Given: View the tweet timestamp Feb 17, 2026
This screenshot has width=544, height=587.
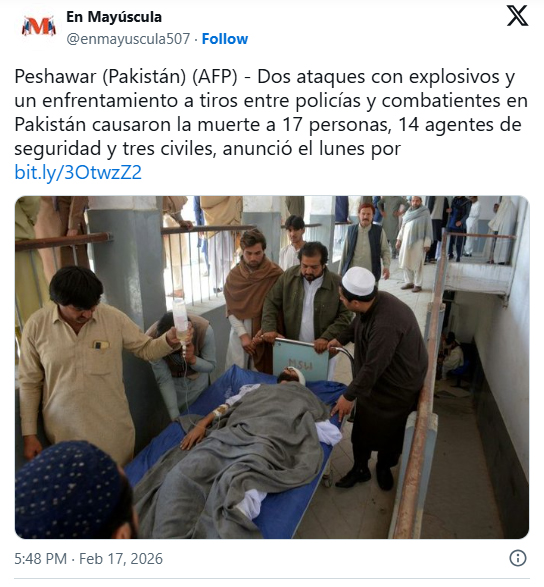Looking at the screenshot, I should [x=88, y=559].
